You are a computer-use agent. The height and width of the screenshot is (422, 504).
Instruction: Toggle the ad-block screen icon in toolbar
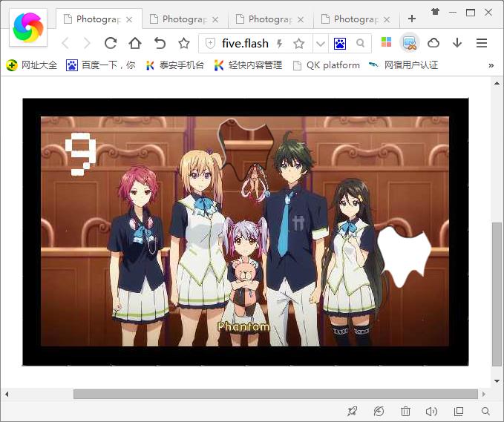tap(410, 43)
